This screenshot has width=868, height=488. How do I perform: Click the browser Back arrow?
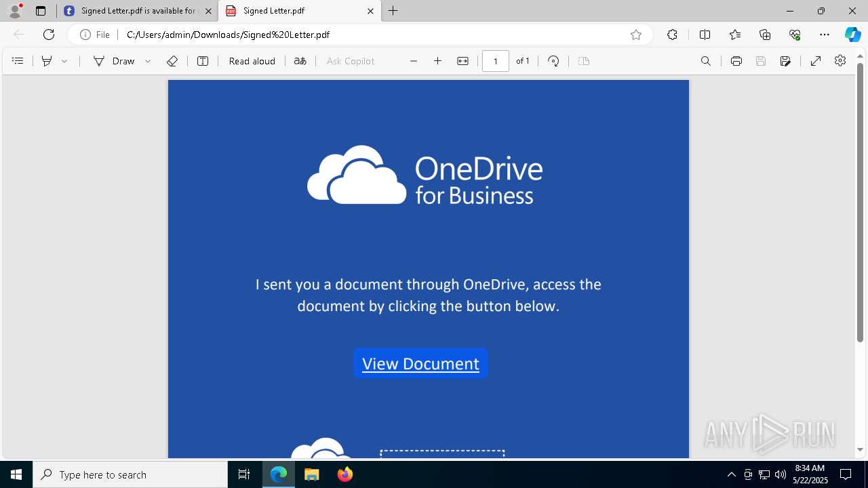click(x=19, y=35)
